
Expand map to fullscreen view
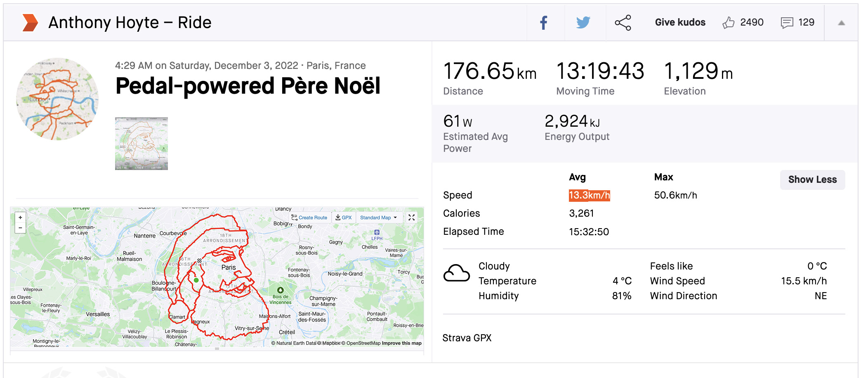[x=411, y=217]
